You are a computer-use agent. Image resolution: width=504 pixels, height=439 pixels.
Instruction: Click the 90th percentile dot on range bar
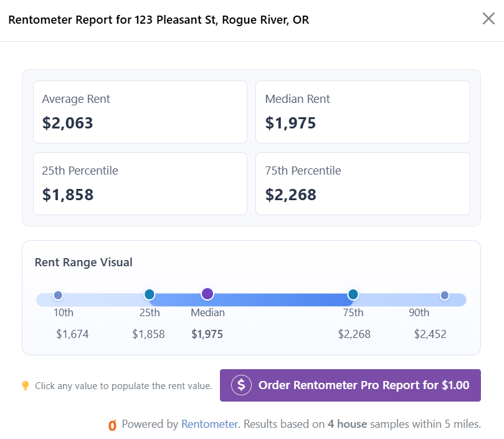click(x=445, y=295)
